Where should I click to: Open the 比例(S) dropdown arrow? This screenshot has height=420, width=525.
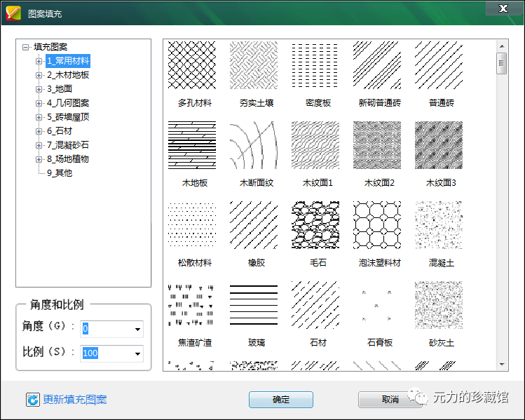(137, 353)
